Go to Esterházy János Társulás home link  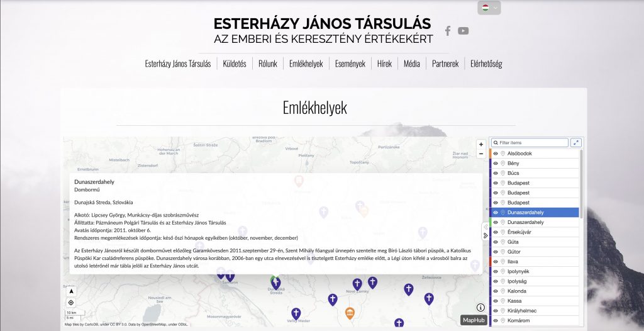click(178, 64)
